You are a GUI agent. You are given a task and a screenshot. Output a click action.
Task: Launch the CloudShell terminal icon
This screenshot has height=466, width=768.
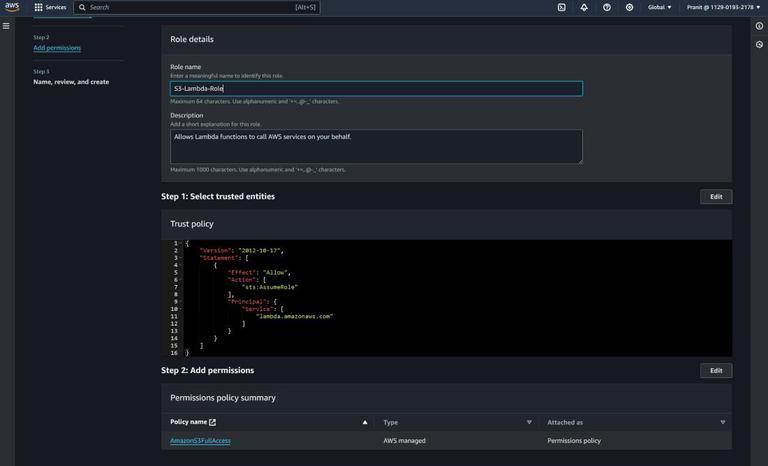click(561, 7)
